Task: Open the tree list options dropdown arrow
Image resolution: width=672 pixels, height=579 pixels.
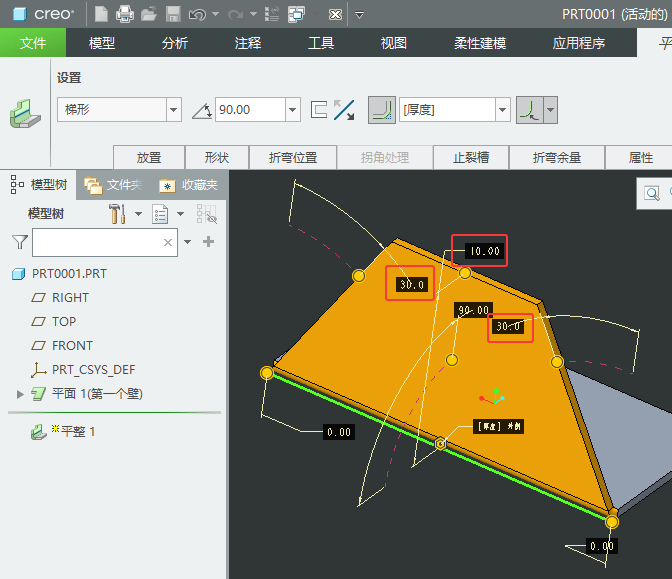Action: click(180, 213)
